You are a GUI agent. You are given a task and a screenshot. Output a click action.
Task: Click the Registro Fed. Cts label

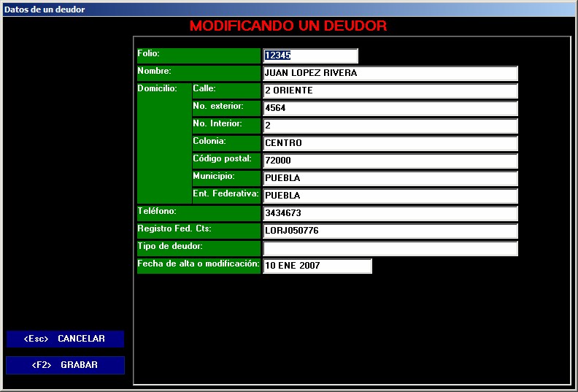click(x=199, y=231)
